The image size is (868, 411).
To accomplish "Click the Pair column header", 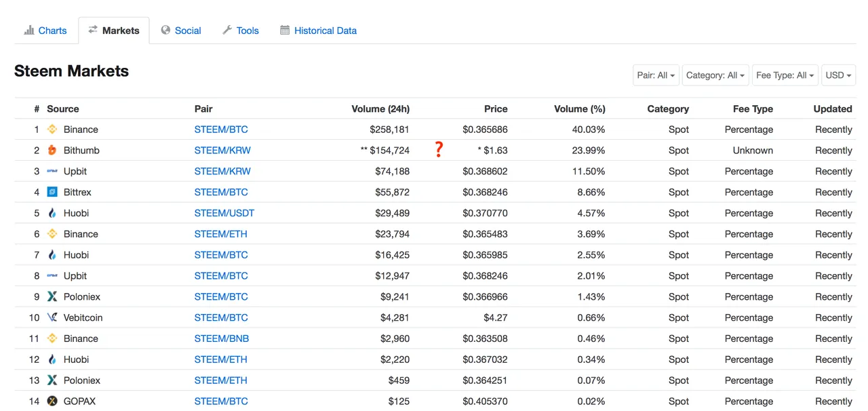I will pyautogui.click(x=203, y=109).
